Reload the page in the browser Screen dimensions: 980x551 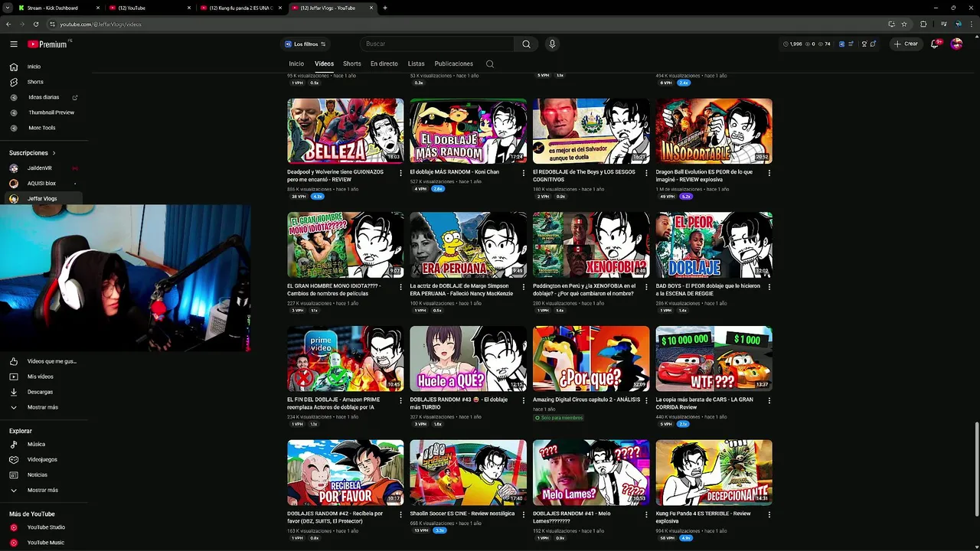(35, 24)
